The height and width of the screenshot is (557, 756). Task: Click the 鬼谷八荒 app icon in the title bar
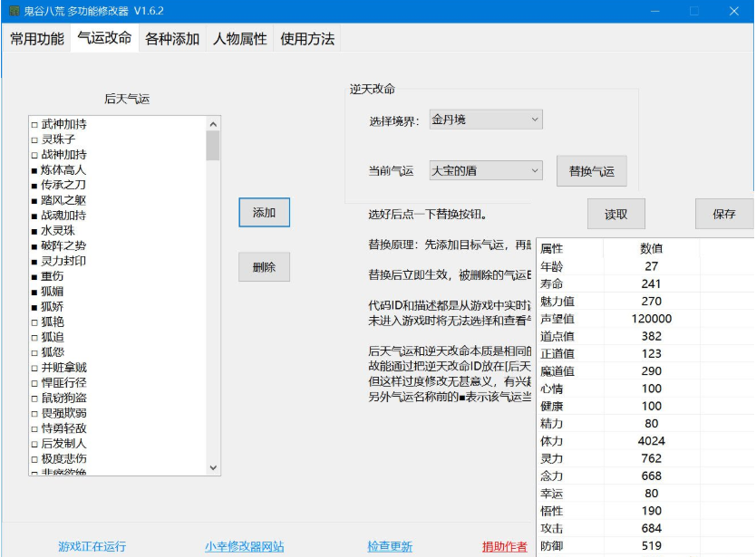click(16, 11)
